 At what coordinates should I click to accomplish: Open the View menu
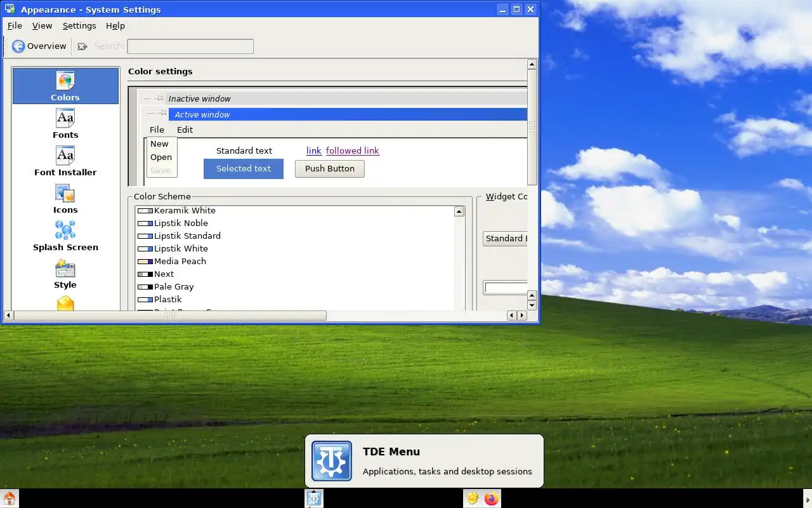coord(42,25)
